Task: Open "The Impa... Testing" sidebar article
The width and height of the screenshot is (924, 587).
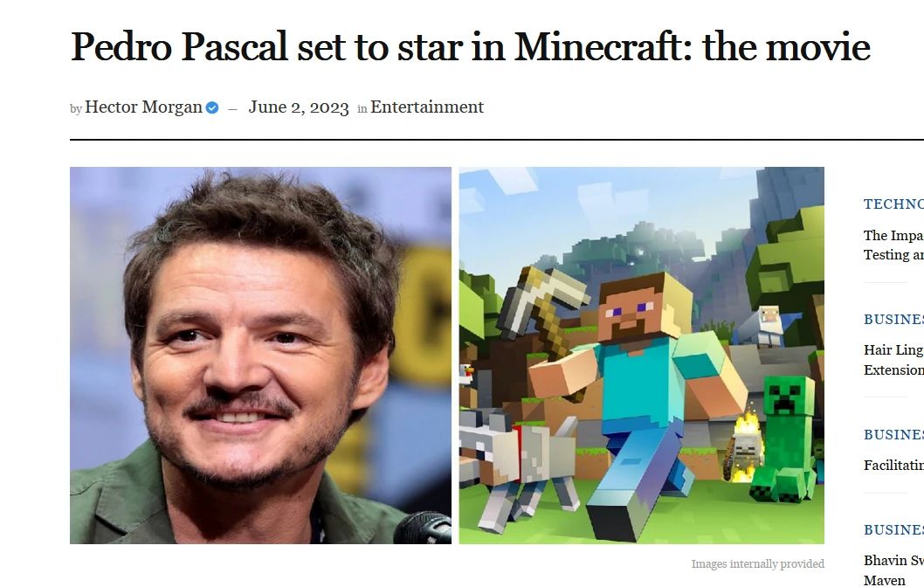Action: pyautogui.click(x=893, y=245)
